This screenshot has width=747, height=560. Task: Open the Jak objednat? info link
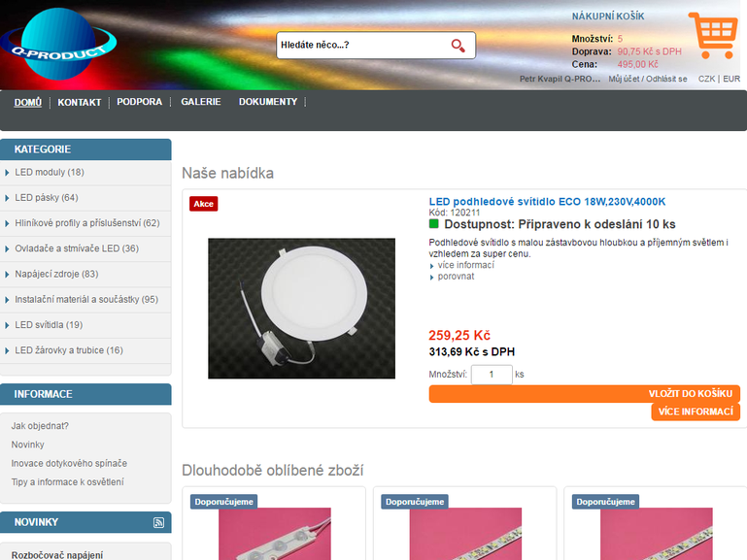click(x=40, y=426)
